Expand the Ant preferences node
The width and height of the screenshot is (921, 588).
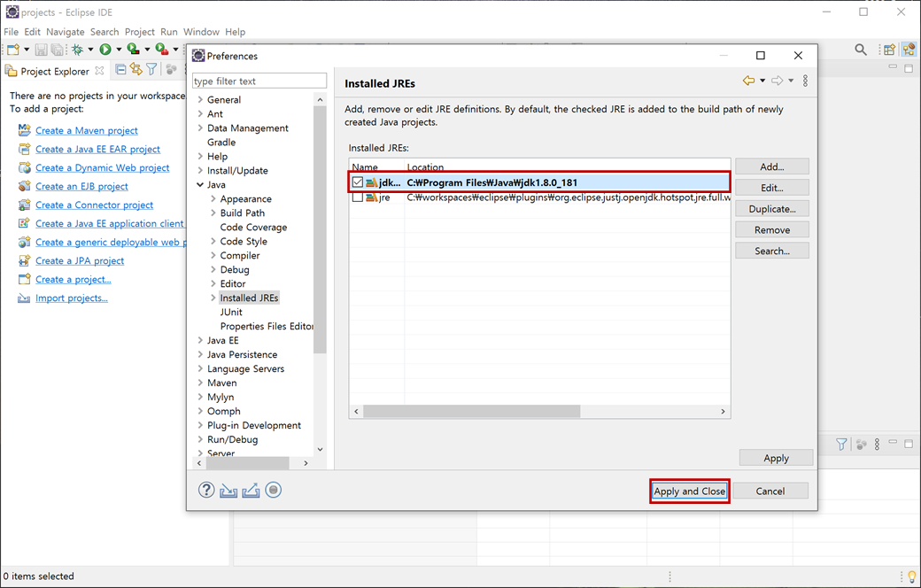200,113
